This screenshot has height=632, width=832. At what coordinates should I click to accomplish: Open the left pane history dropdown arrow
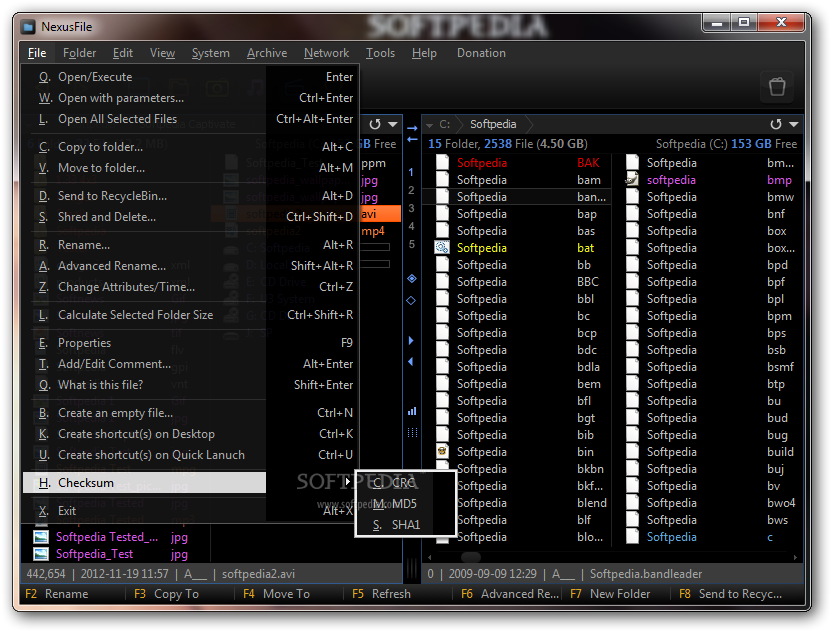[393, 124]
